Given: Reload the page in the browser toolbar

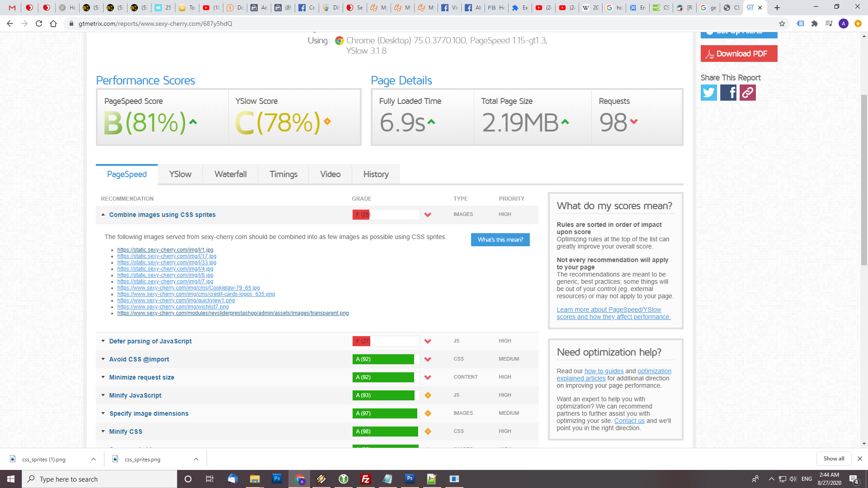Looking at the screenshot, I should (x=39, y=23).
